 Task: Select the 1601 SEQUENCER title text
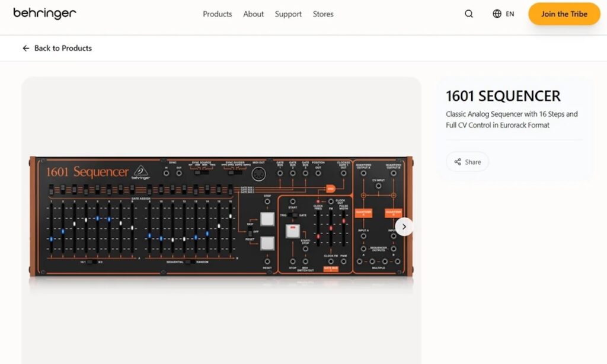click(503, 96)
